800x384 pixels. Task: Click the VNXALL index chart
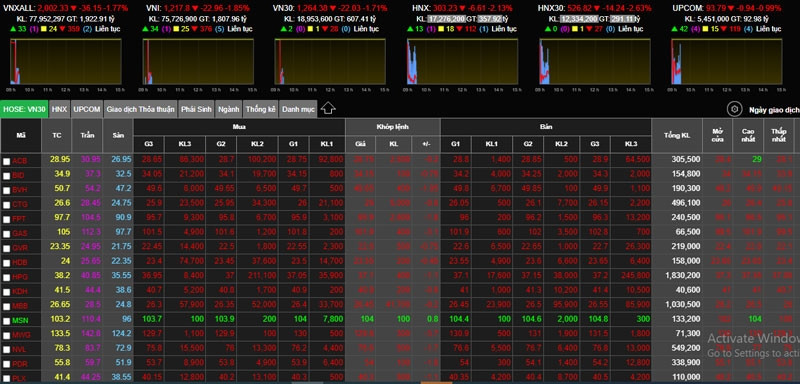(x=66, y=61)
